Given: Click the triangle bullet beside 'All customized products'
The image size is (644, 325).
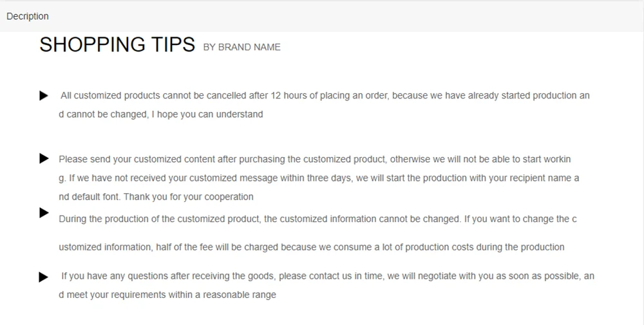Looking at the screenshot, I should [44, 96].
